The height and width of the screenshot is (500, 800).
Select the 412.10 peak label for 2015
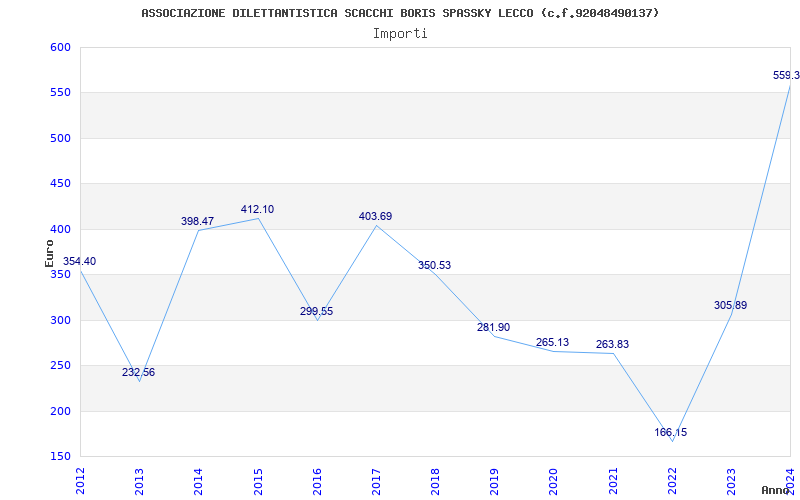(257, 209)
